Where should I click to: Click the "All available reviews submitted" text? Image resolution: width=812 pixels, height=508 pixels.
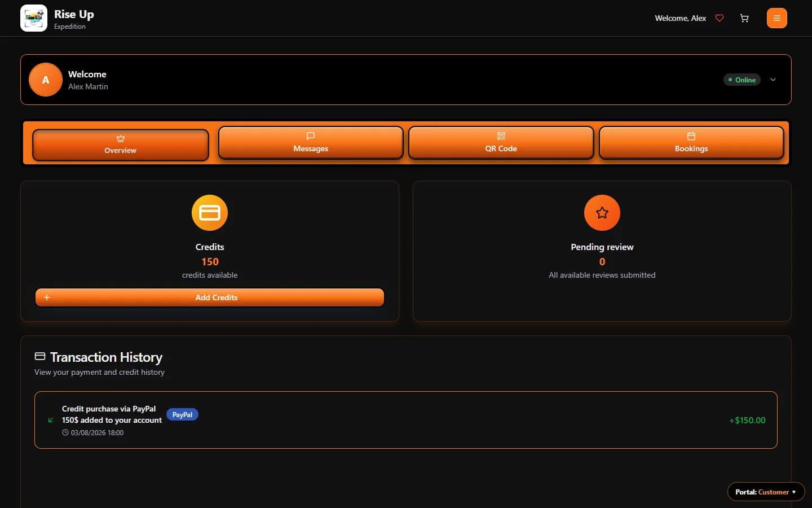[602, 275]
